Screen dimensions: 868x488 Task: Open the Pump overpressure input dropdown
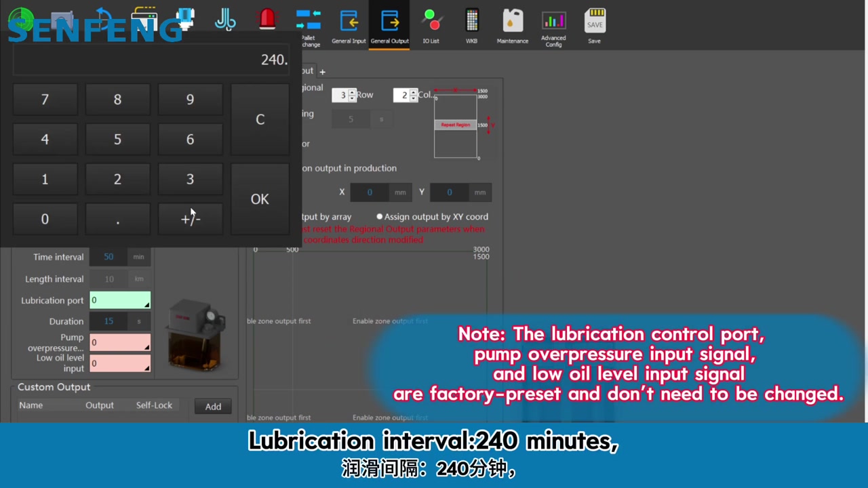(x=146, y=347)
